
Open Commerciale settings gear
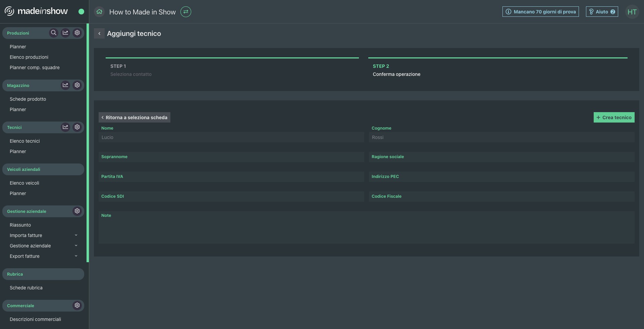[77, 305]
